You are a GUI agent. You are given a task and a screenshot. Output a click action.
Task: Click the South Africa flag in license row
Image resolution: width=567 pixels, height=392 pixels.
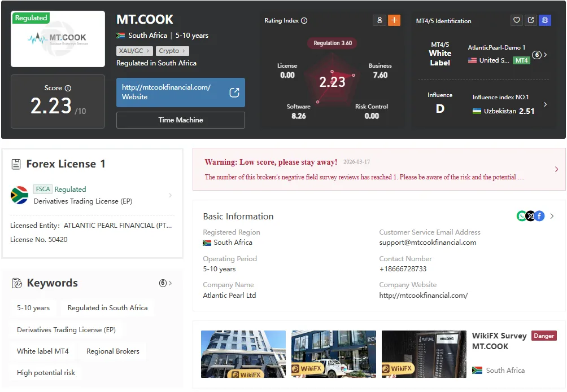[x=20, y=195]
